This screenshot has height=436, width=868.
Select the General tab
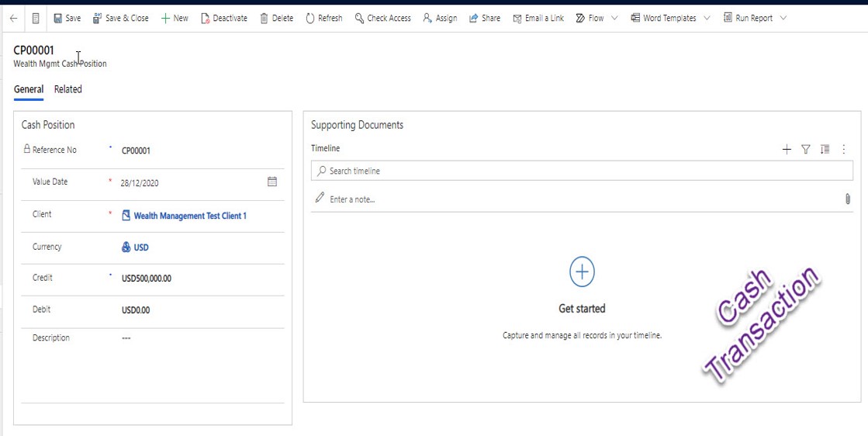click(29, 89)
